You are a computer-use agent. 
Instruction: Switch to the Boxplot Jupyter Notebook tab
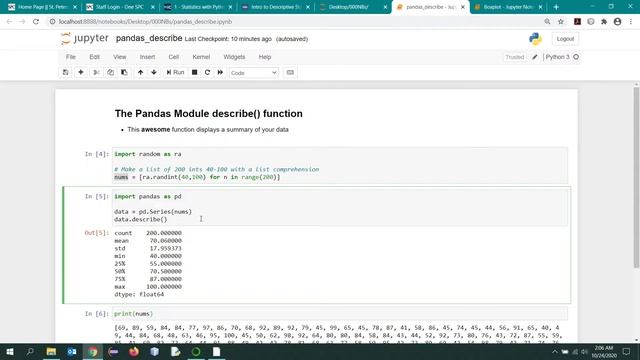508,7
